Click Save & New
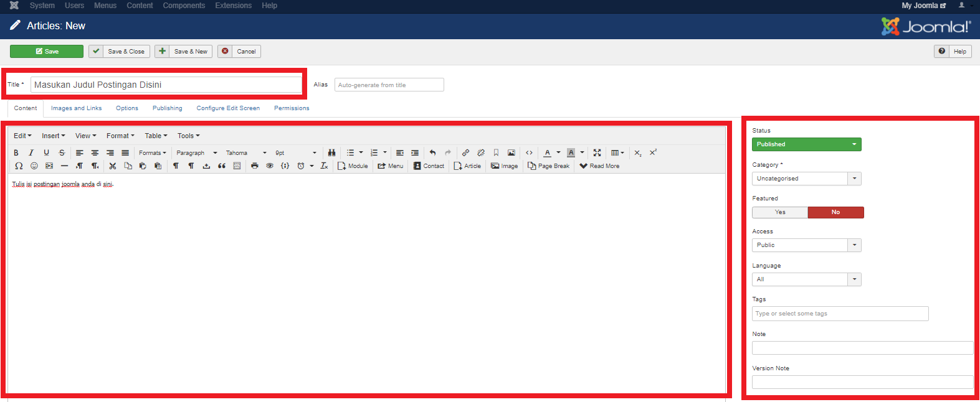The width and height of the screenshot is (980, 402). (x=184, y=52)
